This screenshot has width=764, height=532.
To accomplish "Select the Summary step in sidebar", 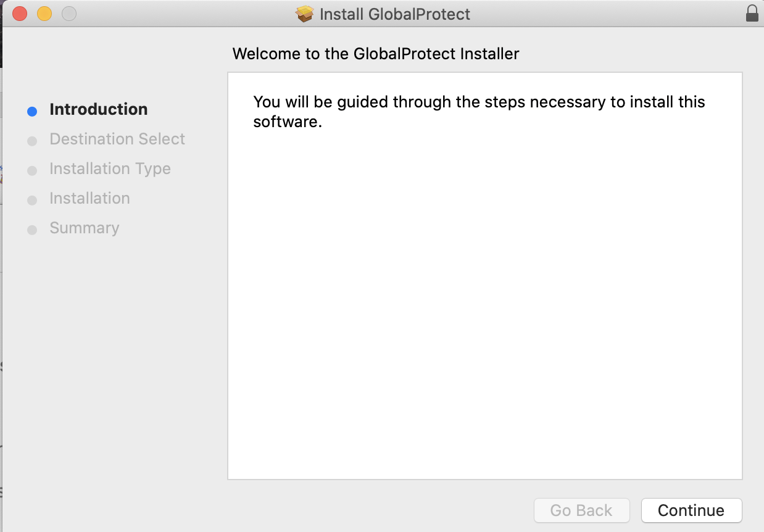I will point(84,228).
